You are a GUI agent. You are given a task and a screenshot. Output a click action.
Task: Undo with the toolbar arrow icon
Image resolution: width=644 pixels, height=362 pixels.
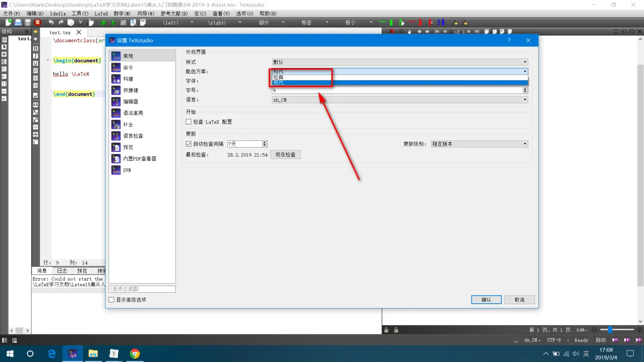51,22
